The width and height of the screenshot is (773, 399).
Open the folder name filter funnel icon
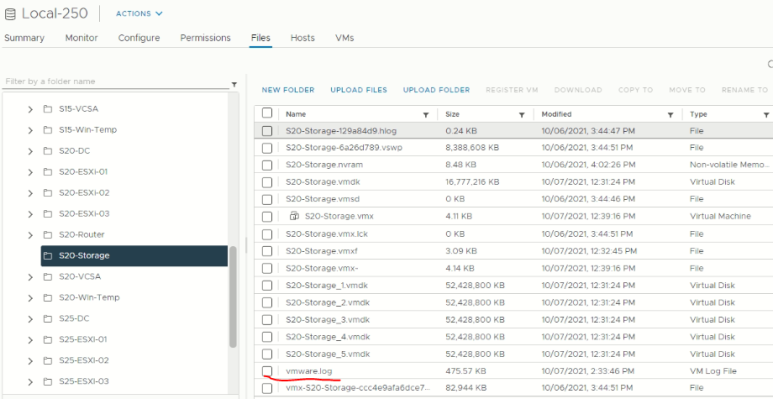click(x=234, y=84)
